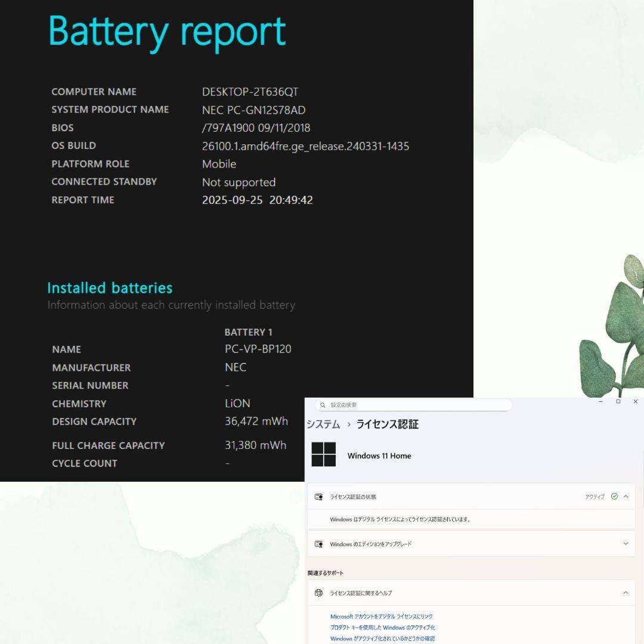Collapse the ライセンス認証に関するヘルプ section chevron
644x644 pixels.
coord(626,593)
